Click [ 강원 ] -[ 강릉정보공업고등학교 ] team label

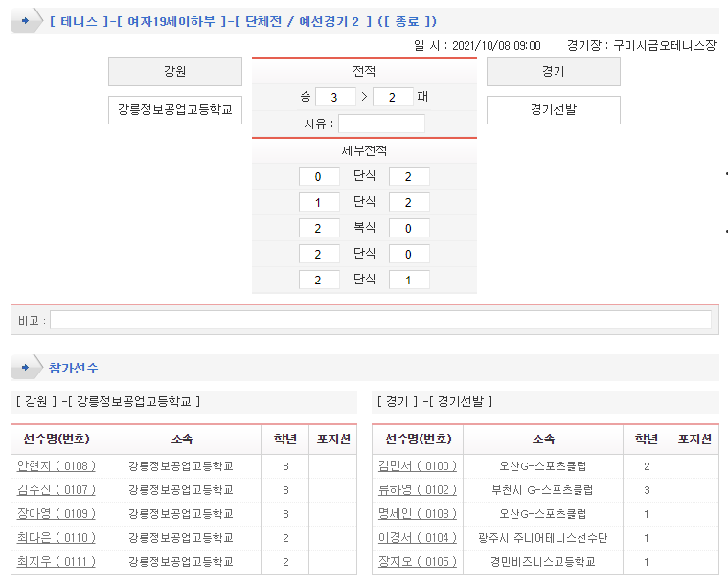(x=107, y=401)
